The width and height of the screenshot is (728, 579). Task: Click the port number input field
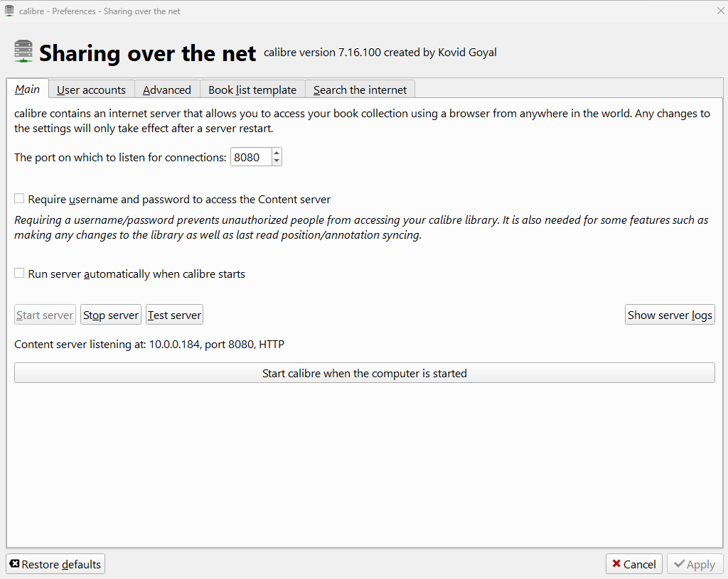[x=250, y=157]
